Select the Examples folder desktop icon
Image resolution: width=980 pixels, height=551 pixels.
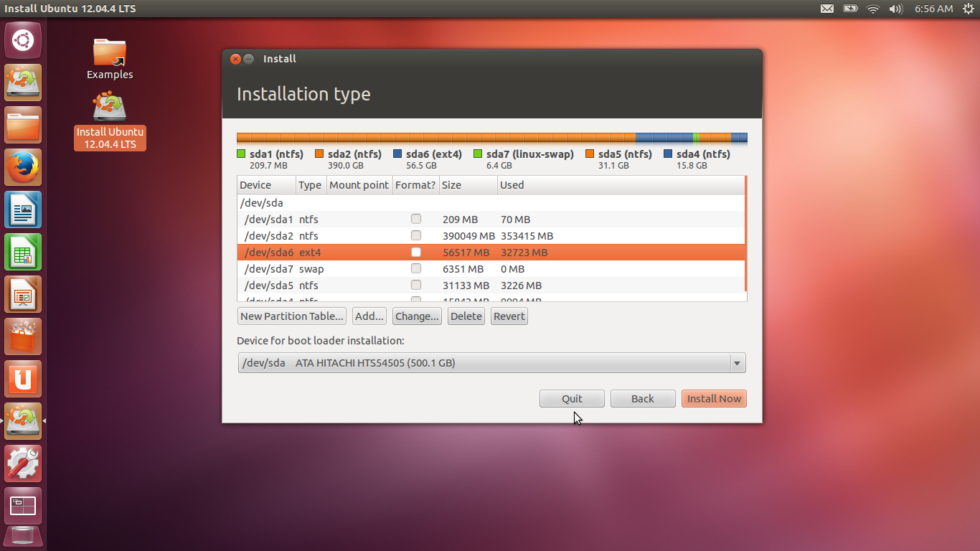(x=110, y=59)
